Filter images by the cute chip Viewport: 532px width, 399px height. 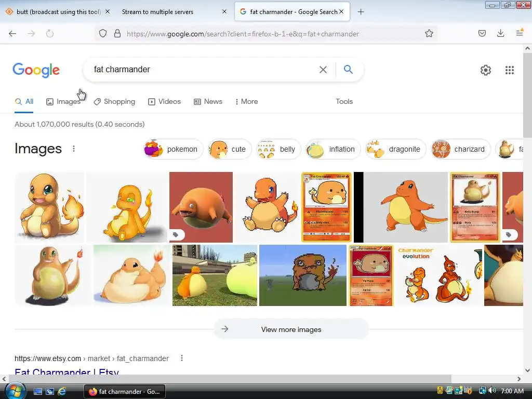[229, 149]
